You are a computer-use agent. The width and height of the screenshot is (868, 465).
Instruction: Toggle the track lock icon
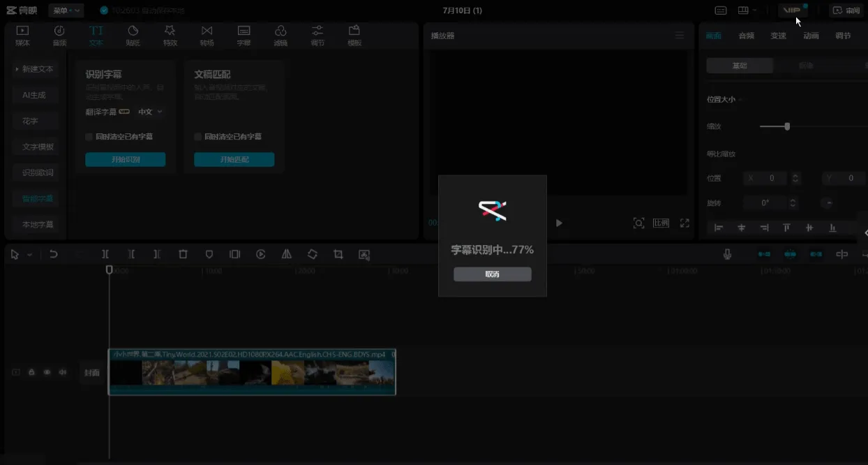point(31,372)
